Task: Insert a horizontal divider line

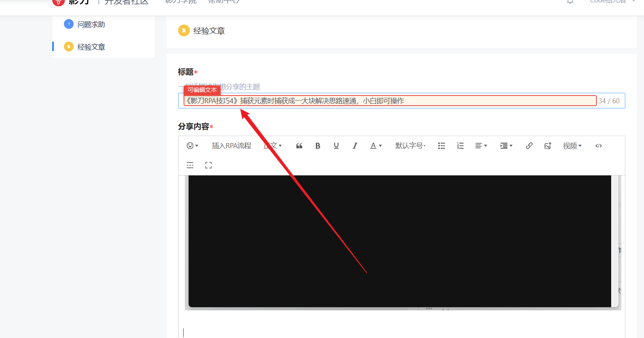Action: (x=190, y=165)
